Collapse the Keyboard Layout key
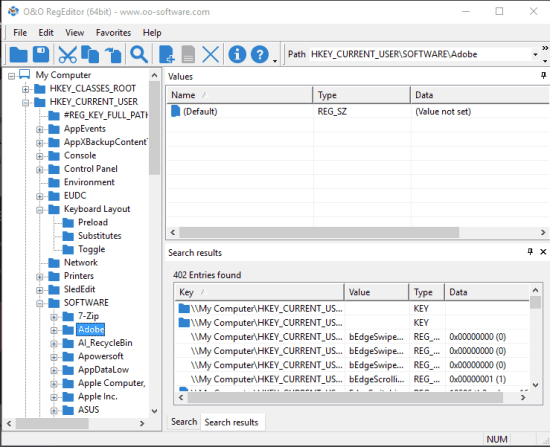Viewport: 550px width, 447px height. pos(40,210)
